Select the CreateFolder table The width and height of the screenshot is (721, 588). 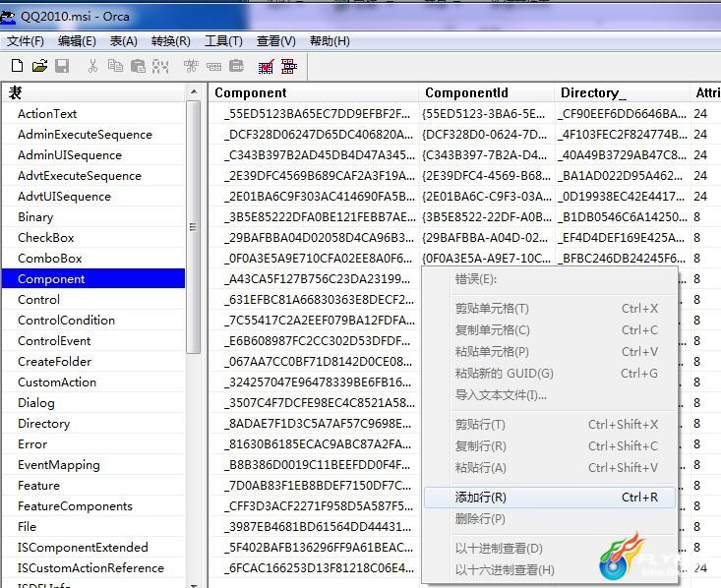click(x=94, y=361)
